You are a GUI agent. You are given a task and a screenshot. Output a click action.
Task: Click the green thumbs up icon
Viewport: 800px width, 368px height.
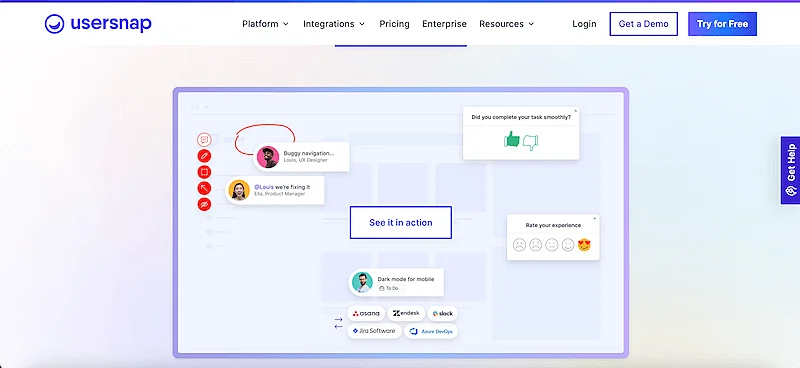tap(511, 139)
